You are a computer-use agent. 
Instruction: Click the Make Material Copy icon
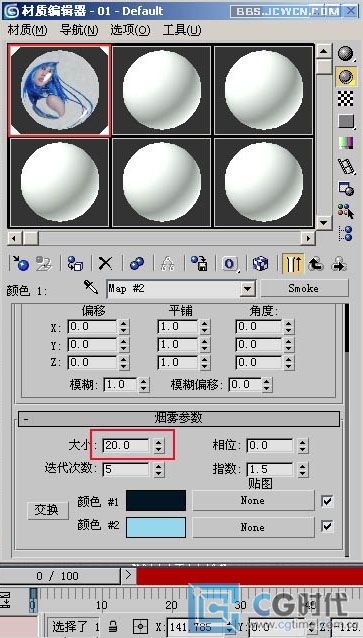pos(137,263)
